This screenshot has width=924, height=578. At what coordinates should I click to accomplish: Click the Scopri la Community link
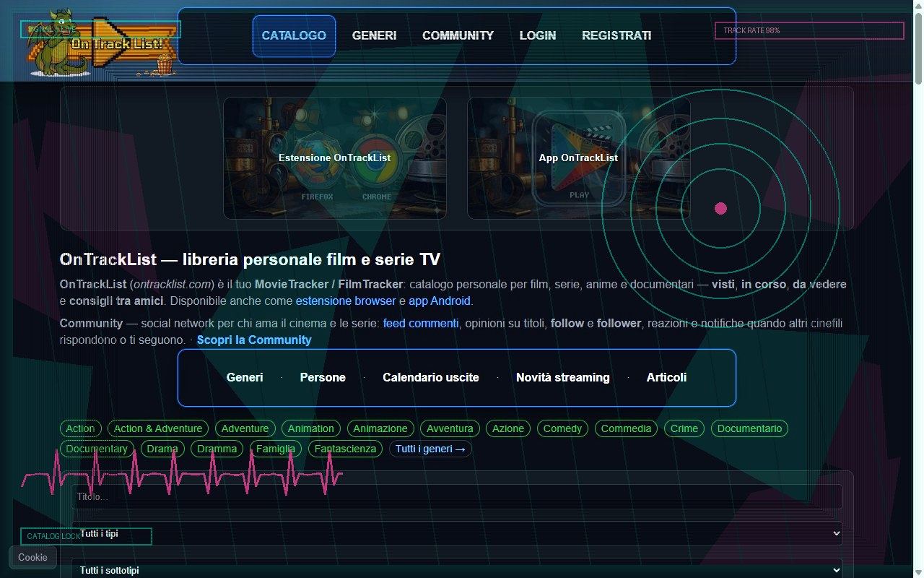(254, 340)
